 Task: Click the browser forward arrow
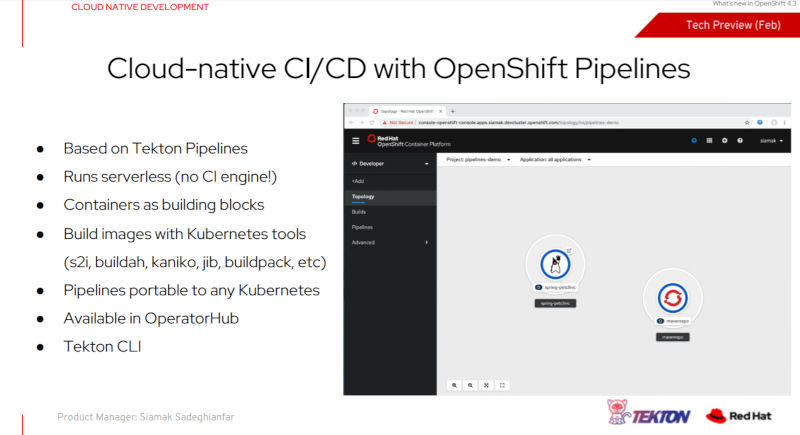361,122
